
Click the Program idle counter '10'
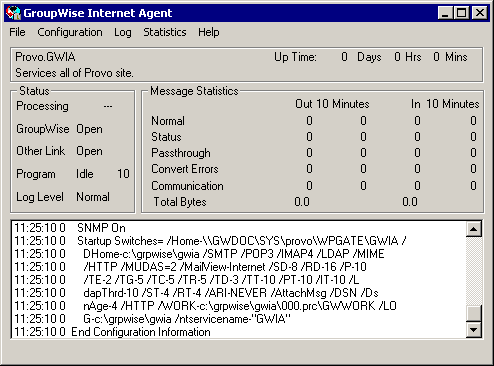(123, 174)
